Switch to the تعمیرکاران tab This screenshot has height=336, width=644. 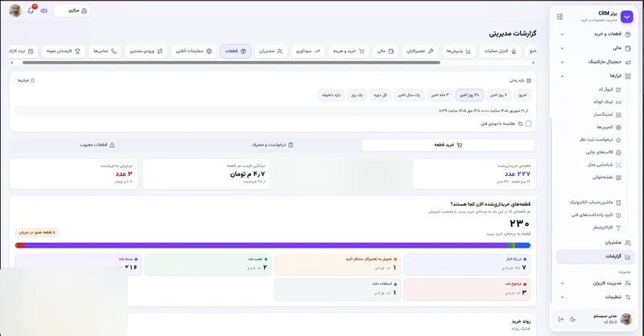[x=419, y=51]
